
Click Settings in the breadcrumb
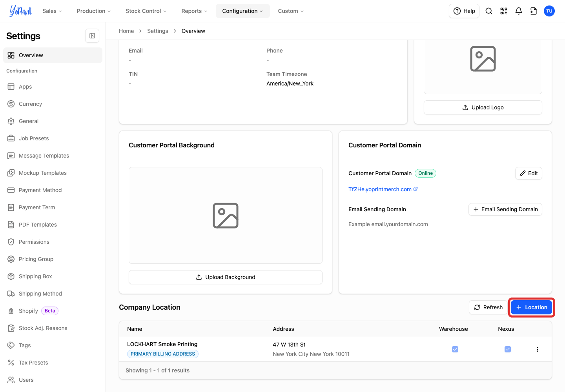pyautogui.click(x=158, y=31)
